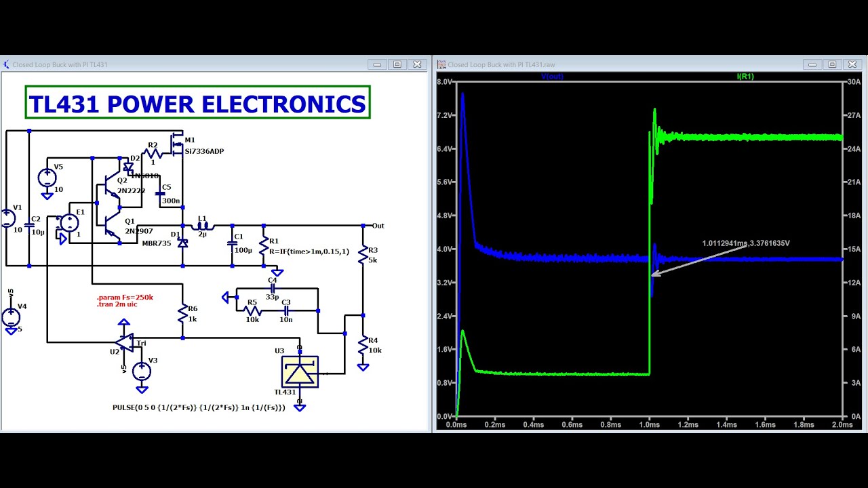Select the R4 10k resistor symbol

coord(363,346)
